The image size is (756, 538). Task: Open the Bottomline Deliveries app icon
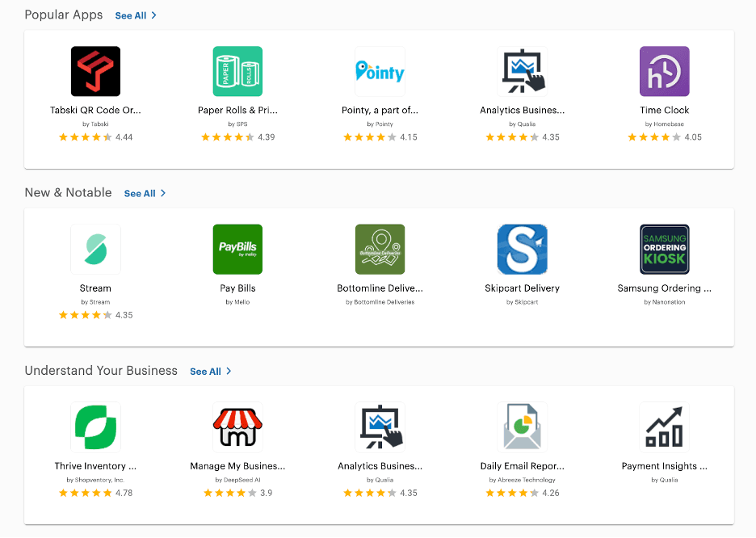coord(380,249)
